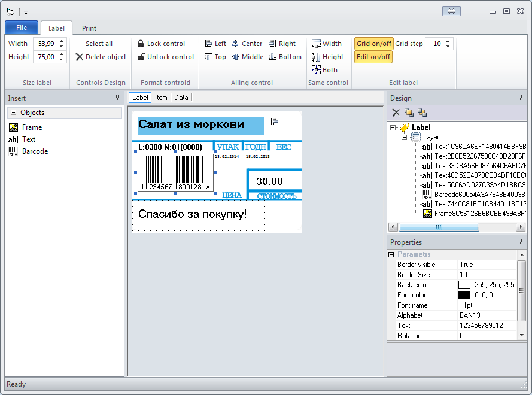Open the Print ribbon tab
This screenshot has height=395, width=532.
89,28
